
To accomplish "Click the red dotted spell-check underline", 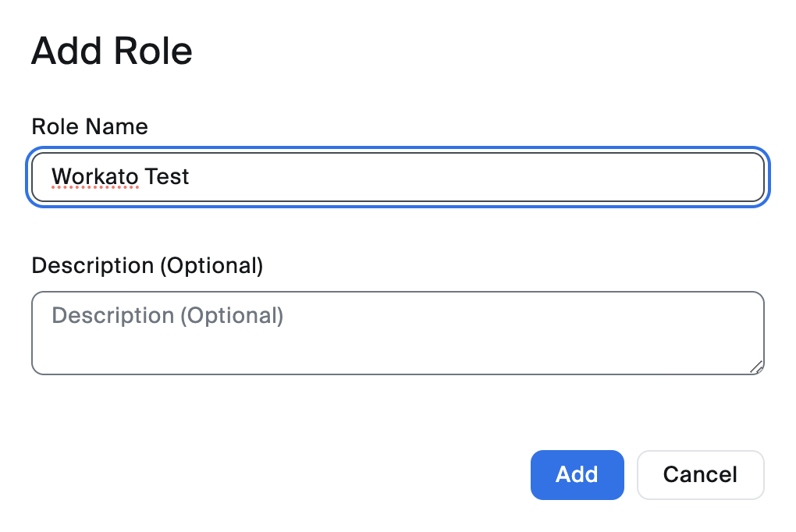I will pyautogui.click(x=93, y=188).
